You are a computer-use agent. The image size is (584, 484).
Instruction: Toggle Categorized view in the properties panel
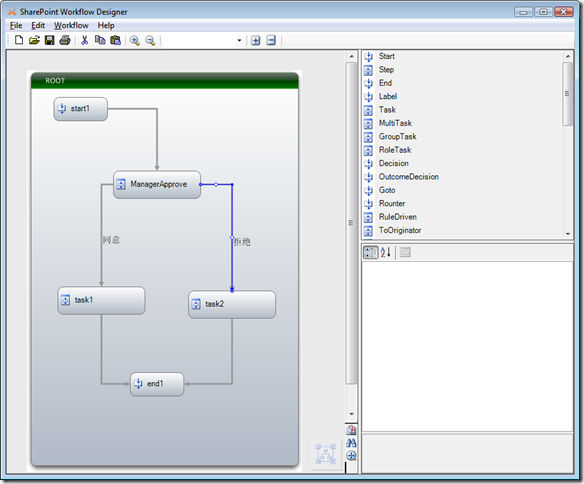pyautogui.click(x=370, y=252)
